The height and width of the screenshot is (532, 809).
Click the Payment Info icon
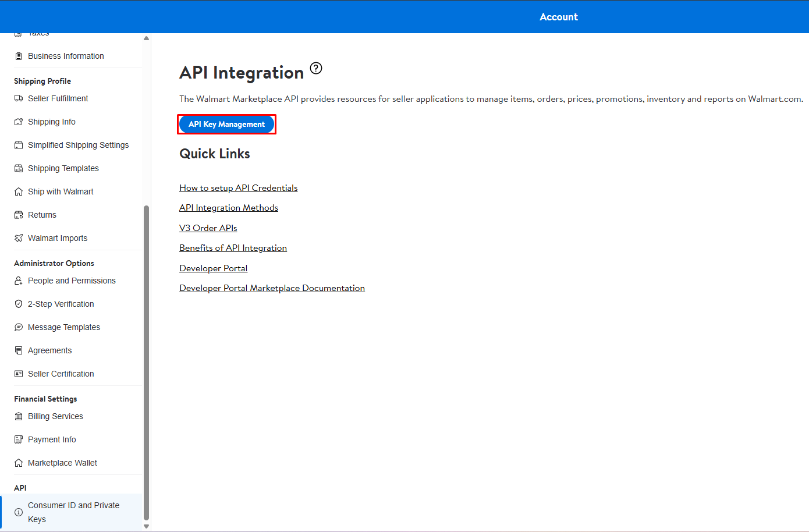19,439
